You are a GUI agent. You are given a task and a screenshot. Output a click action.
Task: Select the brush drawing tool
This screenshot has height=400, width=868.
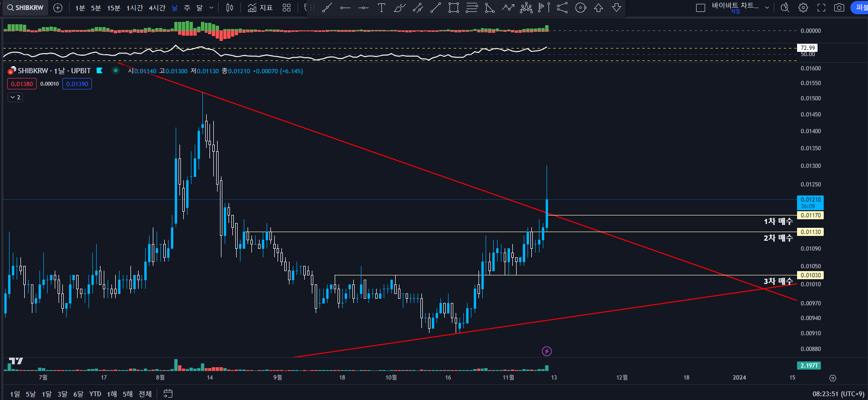click(399, 8)
